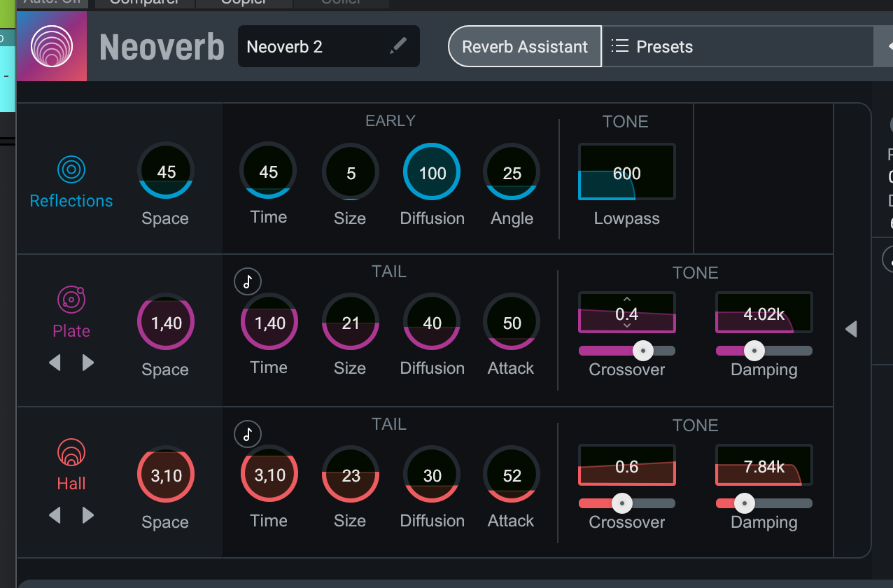
Task: Open the Reverb Assistant
Action: [524, 46]
